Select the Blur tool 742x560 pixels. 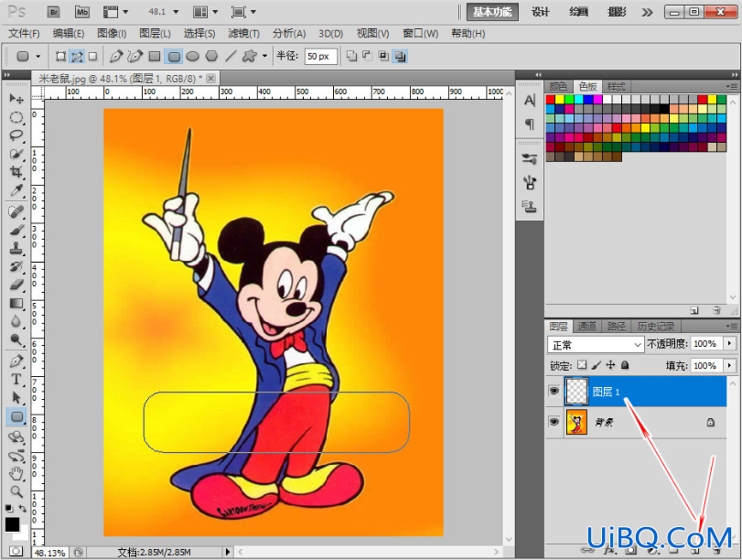(x=16, y=321)
